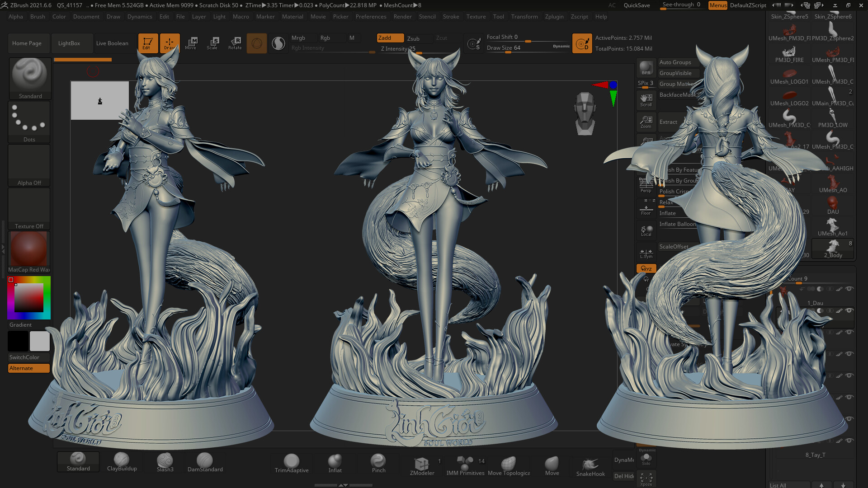Select the SnakeHook brush
The width and height of the screenshot is (868, 488).
click(x=590, y=462)
